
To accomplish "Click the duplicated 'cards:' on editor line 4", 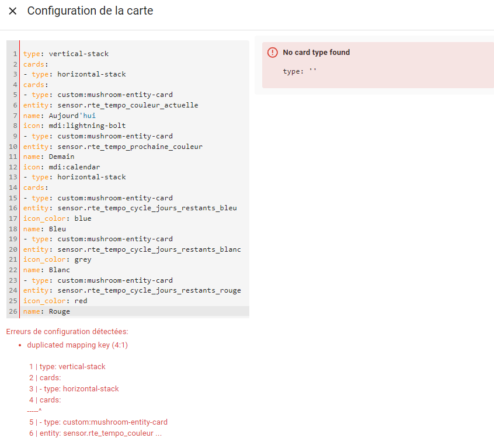I will 34,85.
